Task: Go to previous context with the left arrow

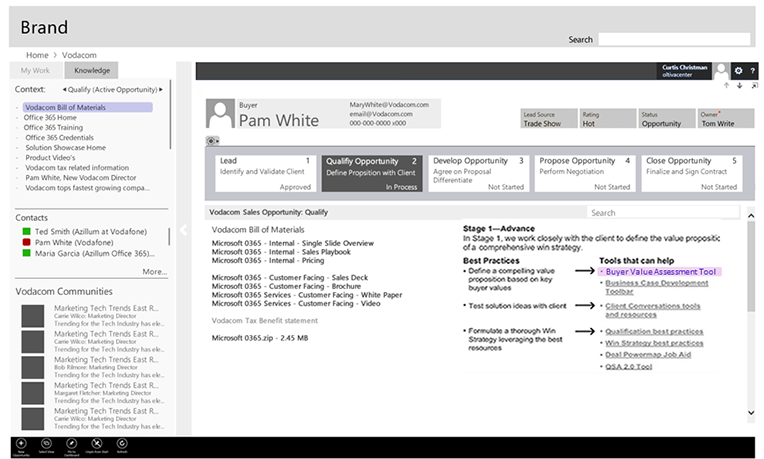Action: (64, 89)
